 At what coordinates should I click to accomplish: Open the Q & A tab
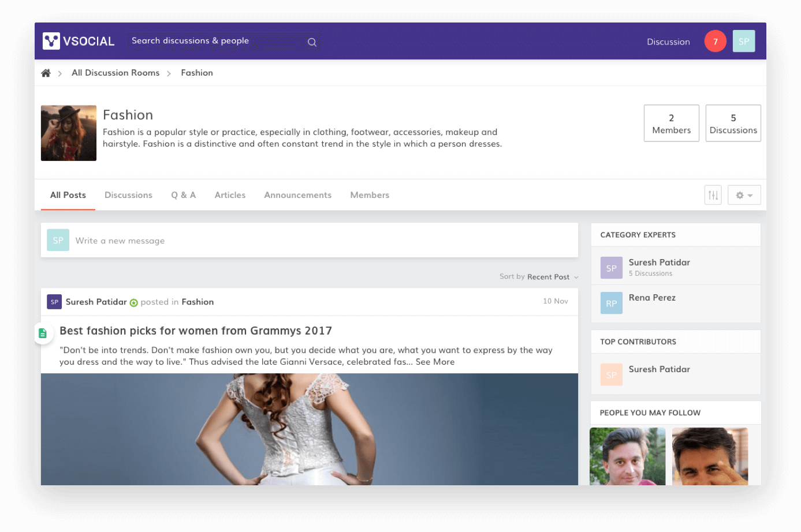coord(184,195)
